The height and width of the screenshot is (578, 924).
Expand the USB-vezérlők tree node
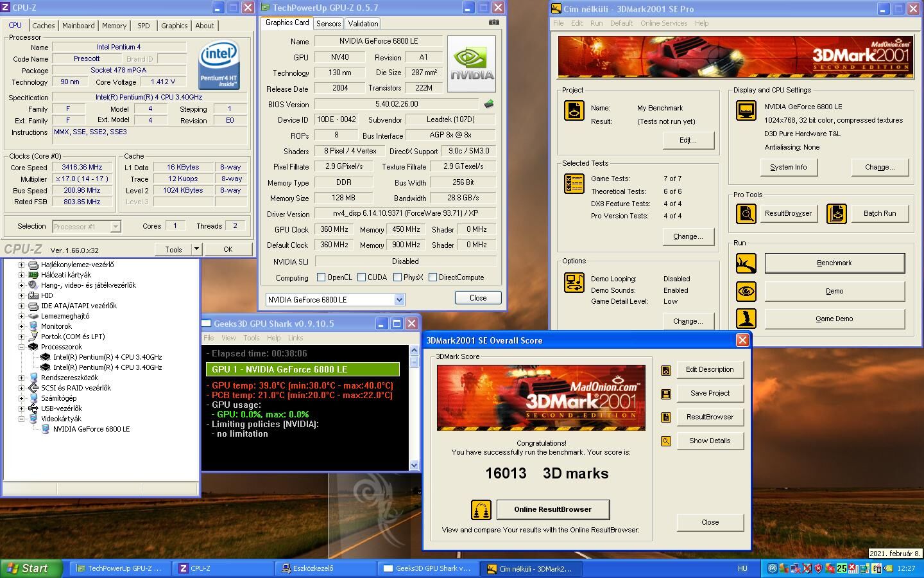coord(21,408)
